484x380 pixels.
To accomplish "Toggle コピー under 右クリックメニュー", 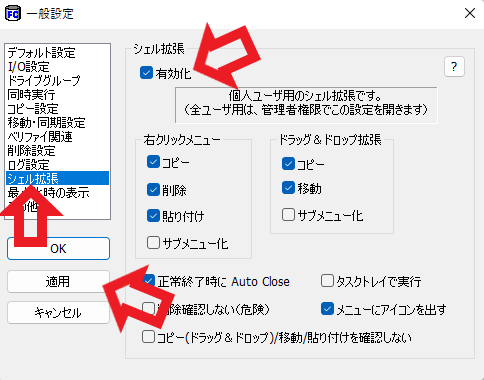I will click(153, 162).
